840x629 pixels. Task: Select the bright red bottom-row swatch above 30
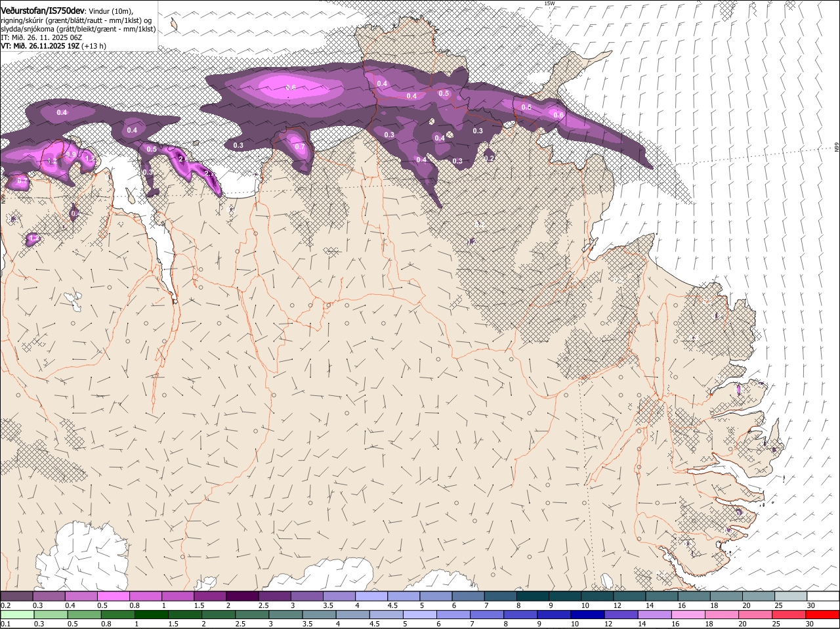click(x=822, y=615)
